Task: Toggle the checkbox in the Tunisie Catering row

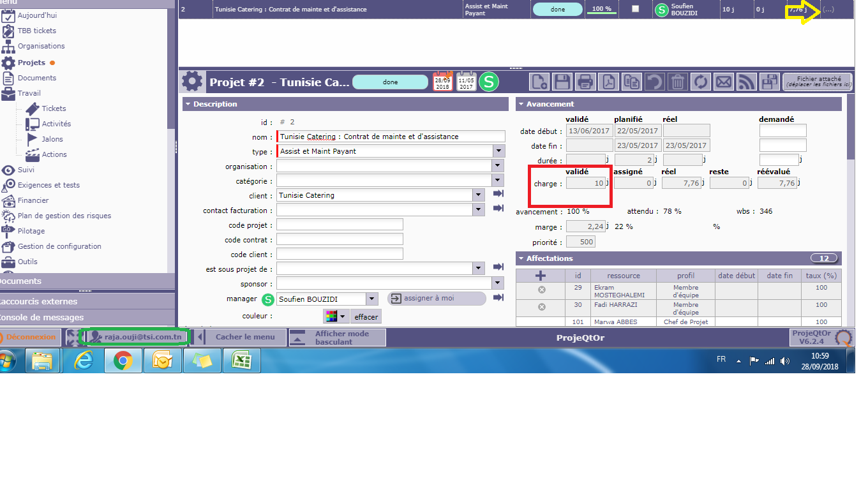Action: [x=634, y=9]
